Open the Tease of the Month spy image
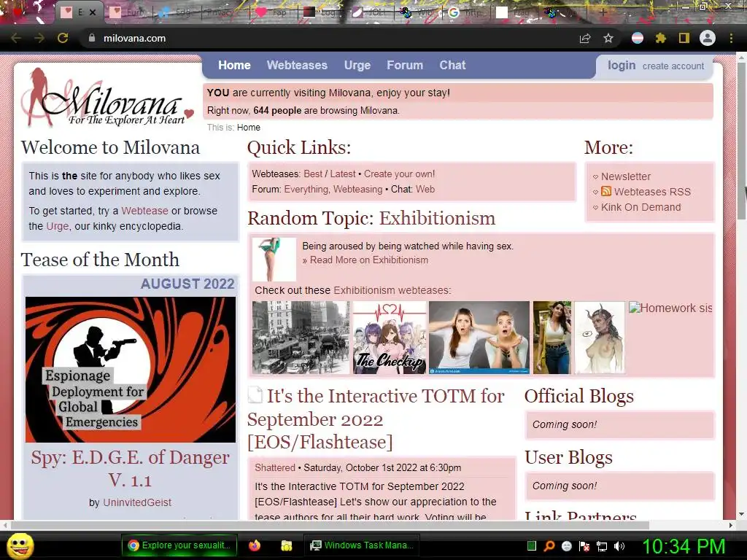 click(x=130, y=370)
